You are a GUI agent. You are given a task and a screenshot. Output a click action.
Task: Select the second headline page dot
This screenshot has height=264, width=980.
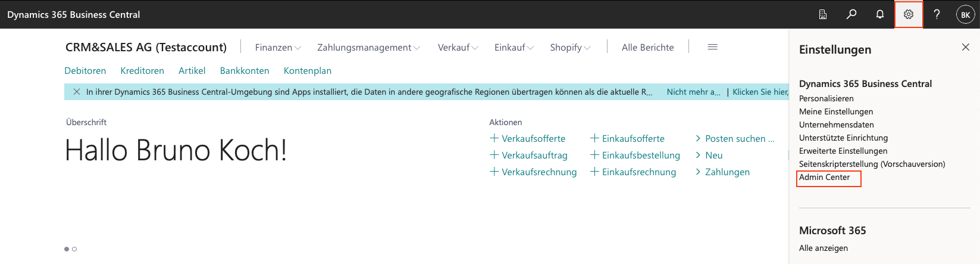[74, 249]
